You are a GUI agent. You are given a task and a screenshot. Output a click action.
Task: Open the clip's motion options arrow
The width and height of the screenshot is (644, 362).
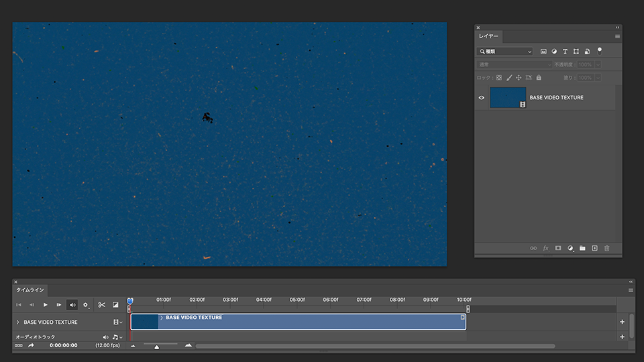click(x=462, y=317)
